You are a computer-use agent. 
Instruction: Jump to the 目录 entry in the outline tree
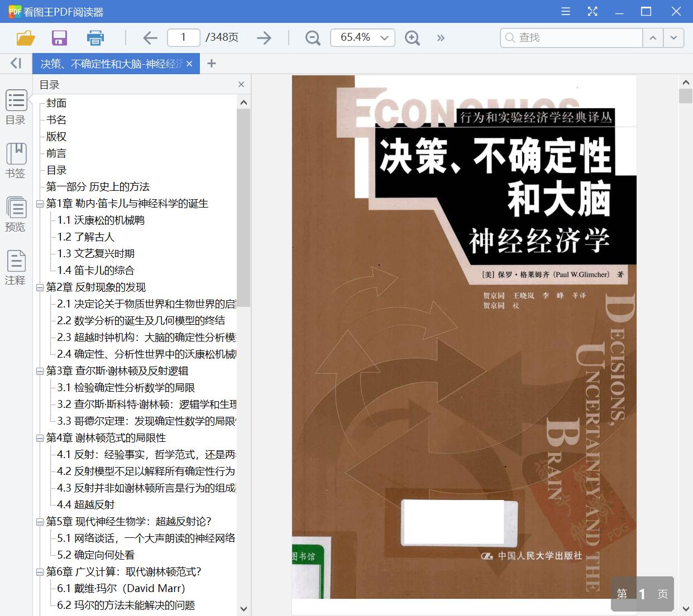coord(56,170)
